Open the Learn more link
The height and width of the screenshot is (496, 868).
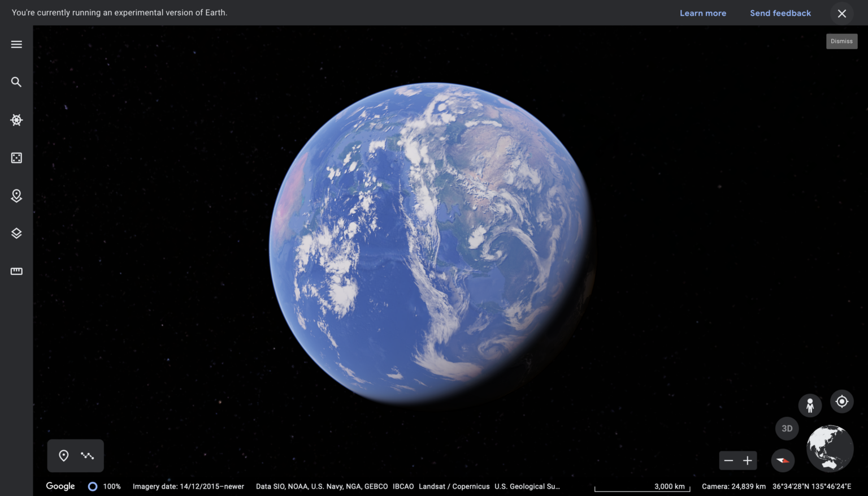click(x=703, y=13)
